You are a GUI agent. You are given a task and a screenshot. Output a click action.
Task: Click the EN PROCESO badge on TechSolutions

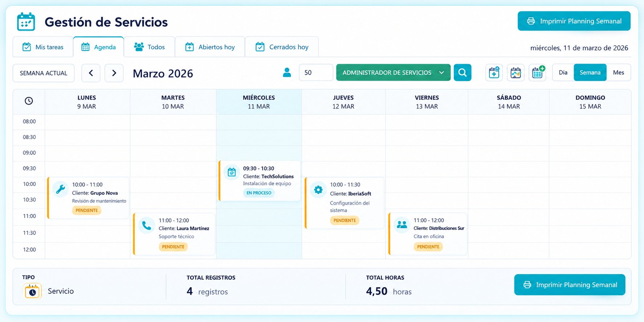259,193
